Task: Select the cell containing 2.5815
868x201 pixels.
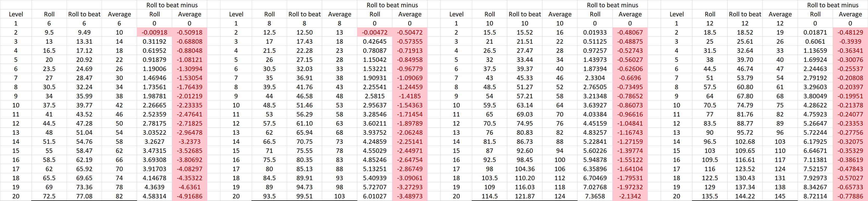Action: 375,96
